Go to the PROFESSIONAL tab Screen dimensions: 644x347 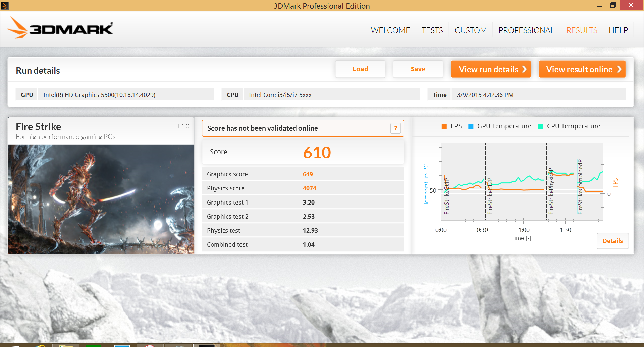(526, 30)
